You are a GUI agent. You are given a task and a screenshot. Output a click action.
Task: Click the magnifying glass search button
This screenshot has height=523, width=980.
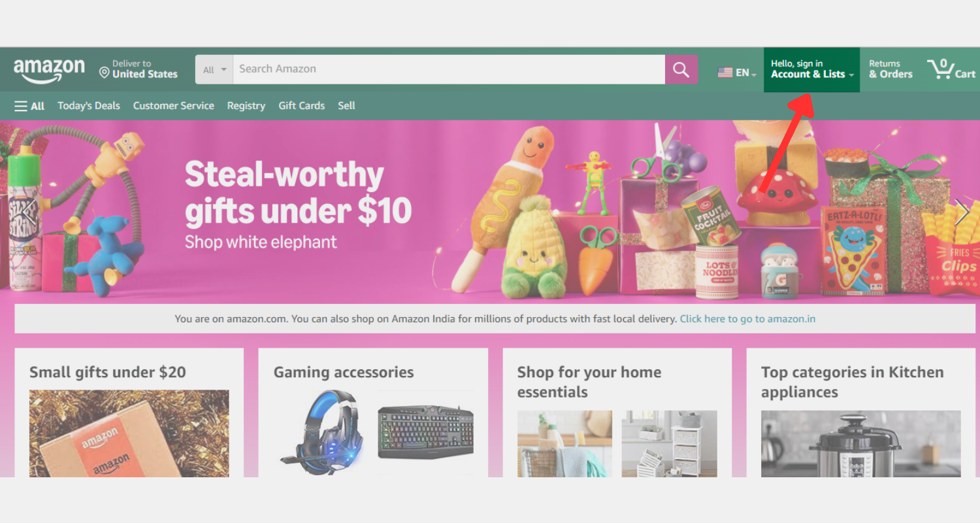click(681, 69)
